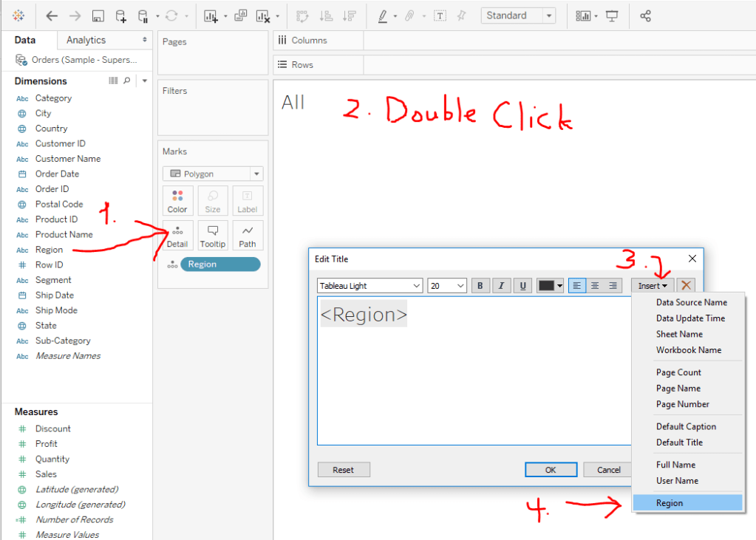Open the Color marks card

pos(177,200)
